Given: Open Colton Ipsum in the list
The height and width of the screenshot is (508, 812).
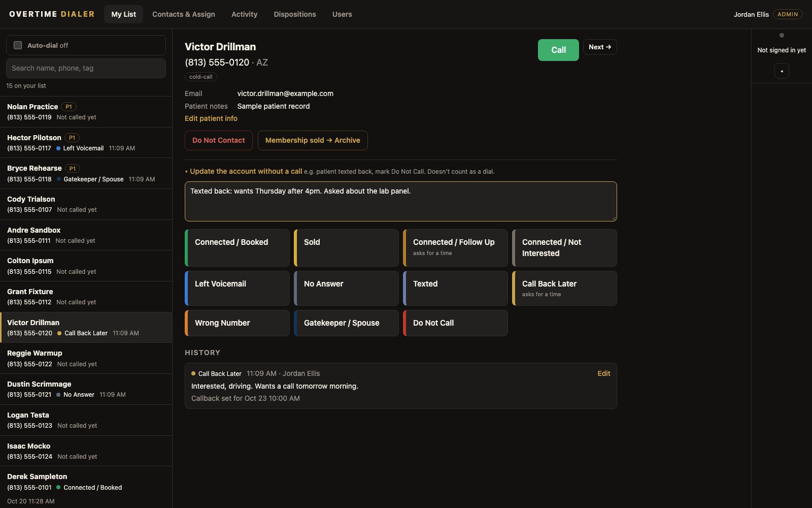Looking at the screenshot, I should pos(86,266).
